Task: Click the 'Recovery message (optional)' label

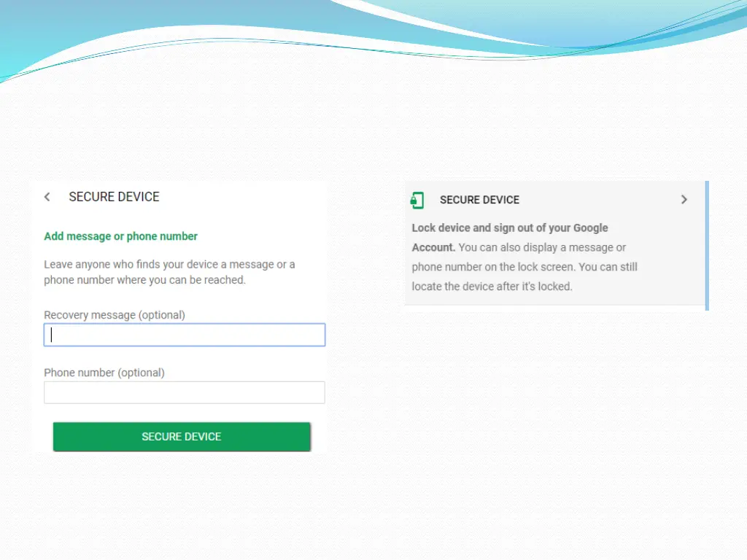Action: coord(115,315)
